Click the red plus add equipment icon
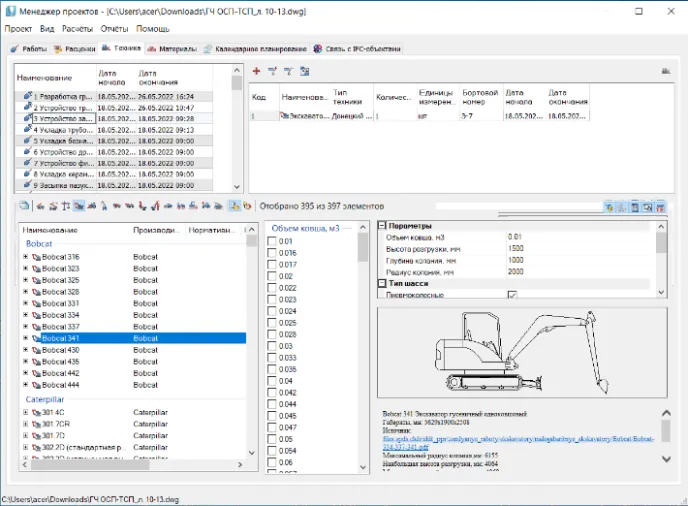688x506 pixels. [x=256, y=71]
